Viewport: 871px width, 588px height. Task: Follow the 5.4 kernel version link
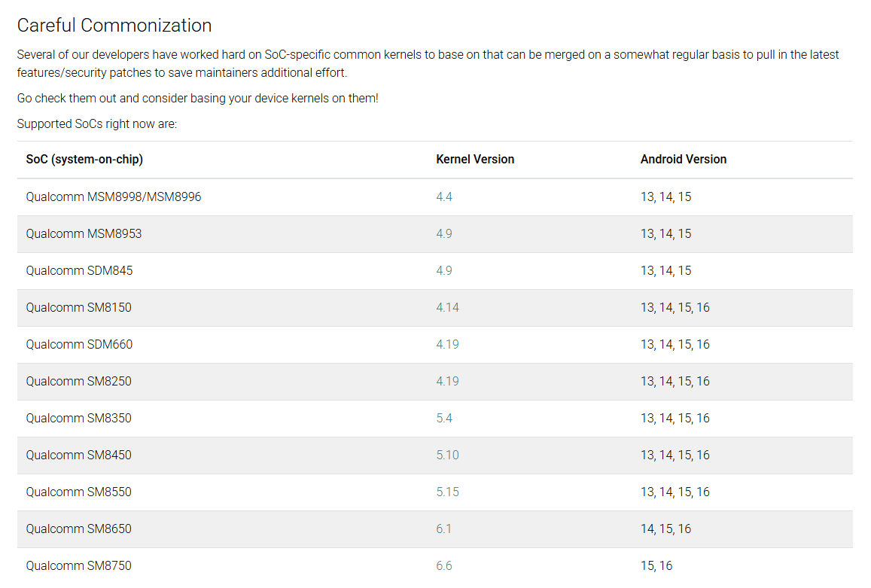point(443,419)
